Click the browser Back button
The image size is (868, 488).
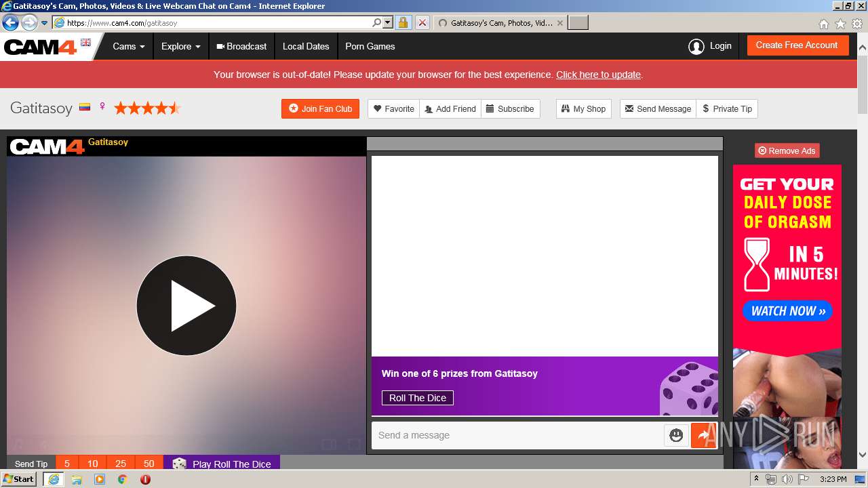11,22
